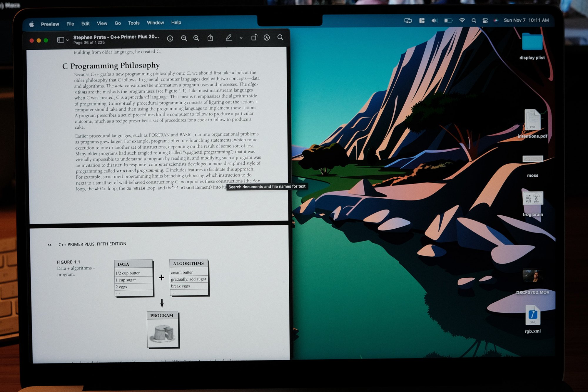Zoom out the PDF page
This screenshot has width=588, height=392.
tap(184, 38)
